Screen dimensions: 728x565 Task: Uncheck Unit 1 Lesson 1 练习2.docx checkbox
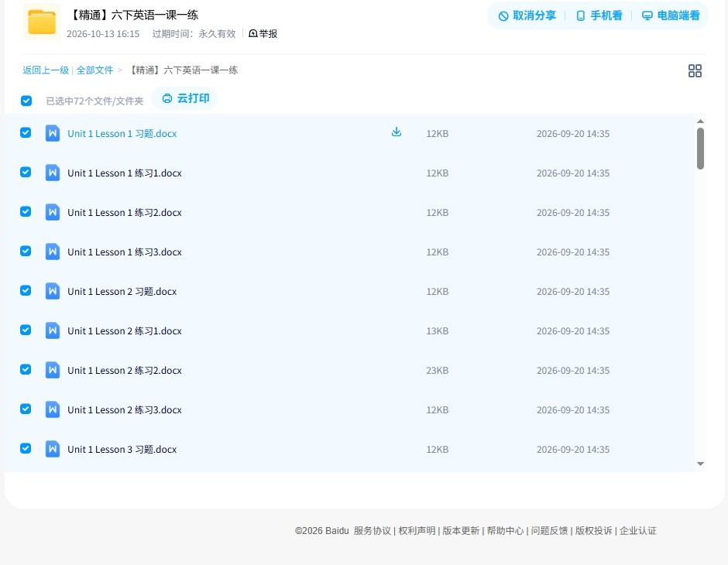click(26, 211)
